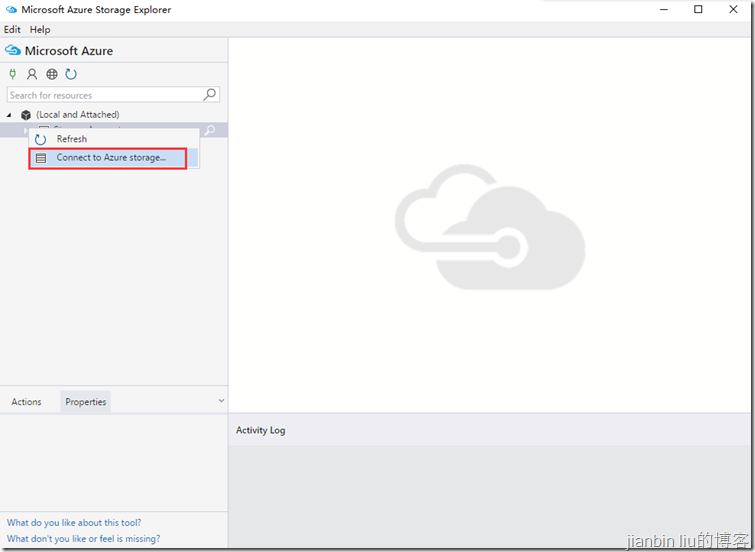Click the storage icon beside Connect entry
The height and width of the screenshot is (552, 755).
tap(41, 158)
